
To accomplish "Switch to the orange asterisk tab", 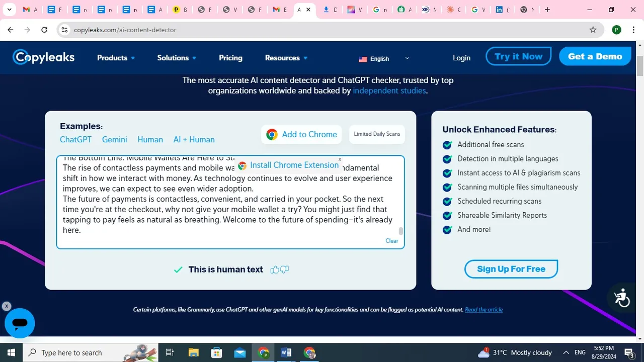I will point(453,10).
